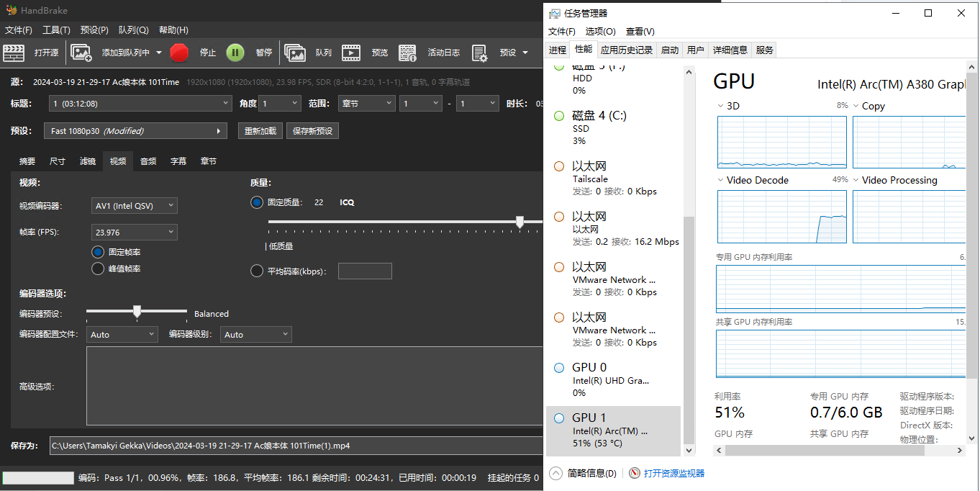Click the 重新加载 button
This screenshot has width=980, height=491.
tap(260, 131)
